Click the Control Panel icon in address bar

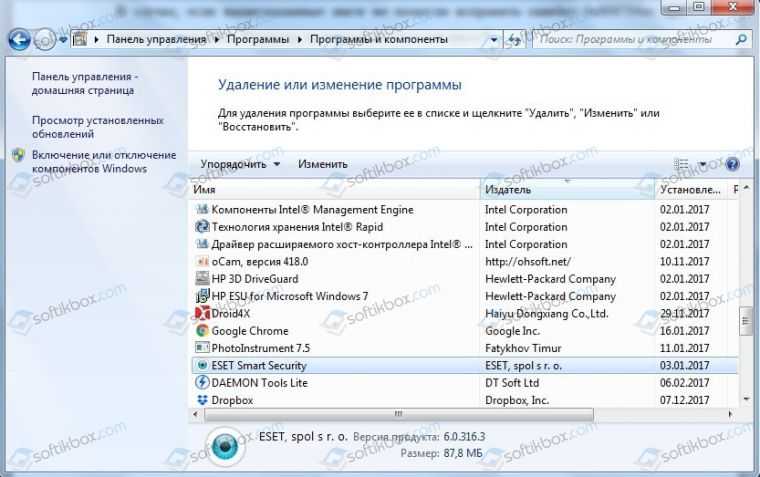point(79,39)
